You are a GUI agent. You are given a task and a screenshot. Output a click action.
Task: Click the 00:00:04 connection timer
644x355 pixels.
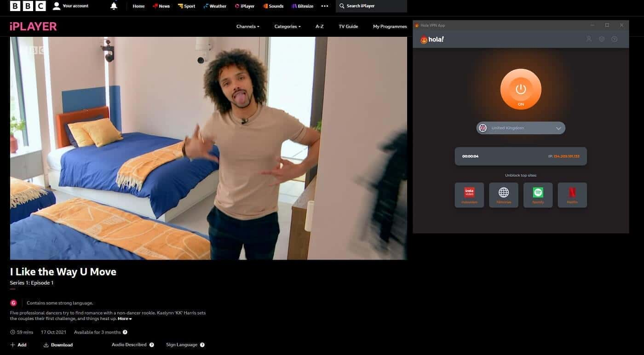470,156
